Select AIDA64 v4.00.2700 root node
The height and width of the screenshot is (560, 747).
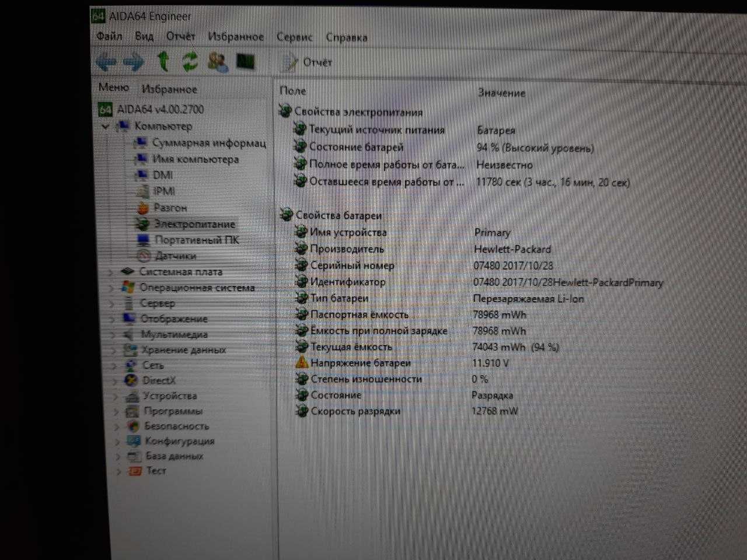160,109
